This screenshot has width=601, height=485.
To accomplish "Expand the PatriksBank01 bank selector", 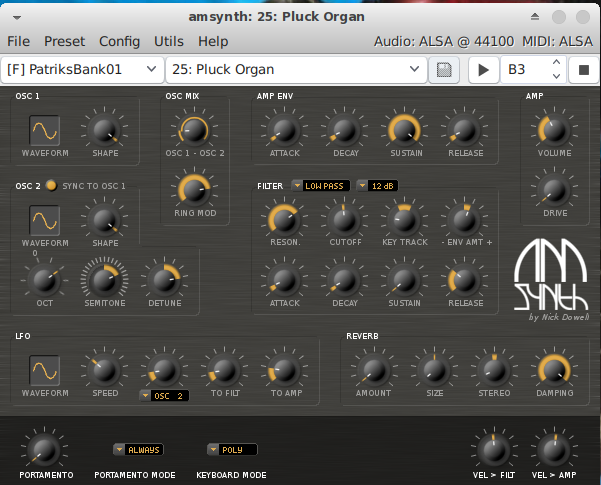I will coord(83,70).
